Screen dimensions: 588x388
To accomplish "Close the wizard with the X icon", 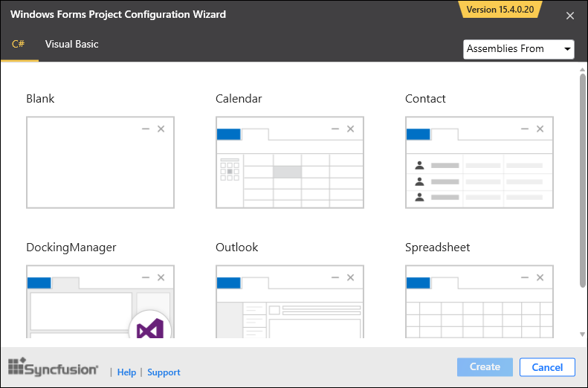I will [570, 16].
